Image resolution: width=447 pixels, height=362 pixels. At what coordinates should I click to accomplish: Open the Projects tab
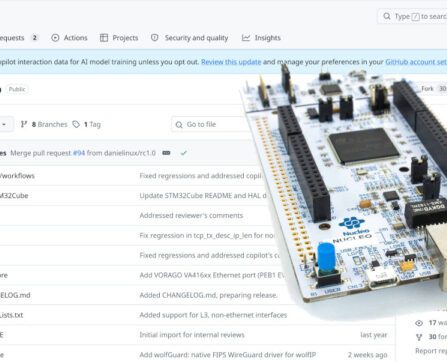point(119,38)
